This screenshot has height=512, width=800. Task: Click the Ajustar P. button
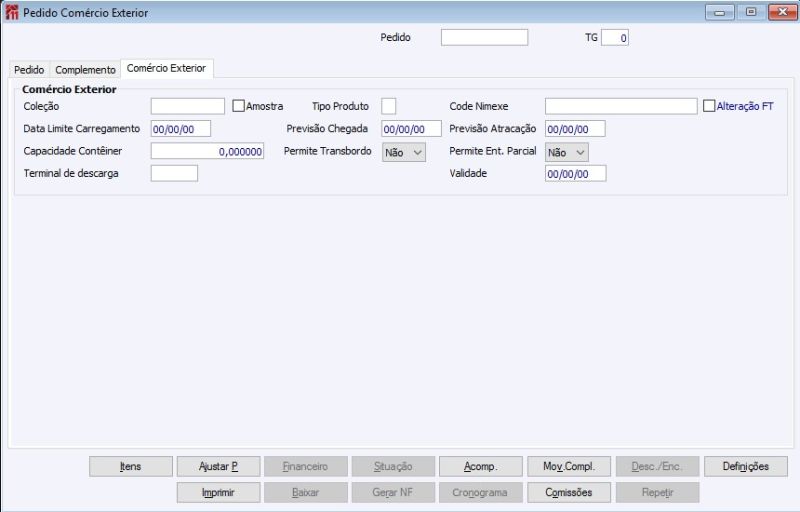tap(218, 466)
